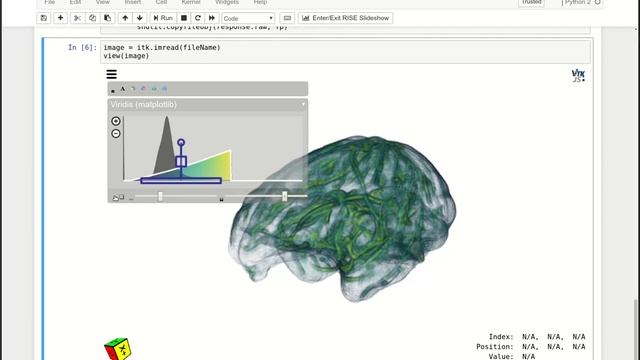The height and width of the screenshot is (360, 640).
Task: Click the small black square viewer toolbar icon
Action: point(113,90)
